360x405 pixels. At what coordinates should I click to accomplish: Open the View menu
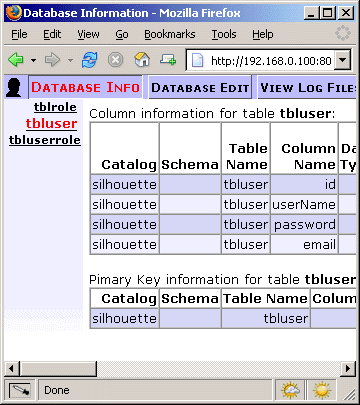(x=88, y=34)
